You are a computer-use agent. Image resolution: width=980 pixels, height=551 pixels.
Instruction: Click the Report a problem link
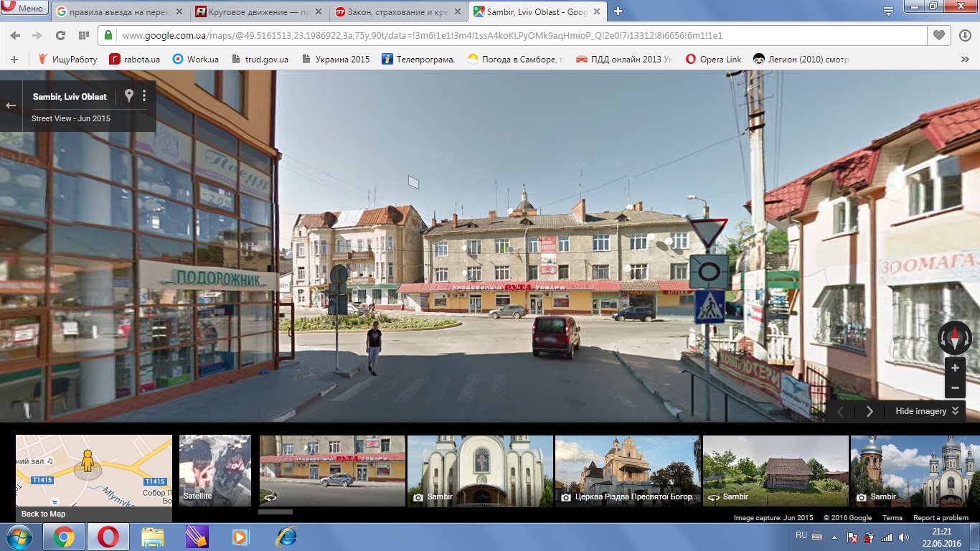(941, 518)
